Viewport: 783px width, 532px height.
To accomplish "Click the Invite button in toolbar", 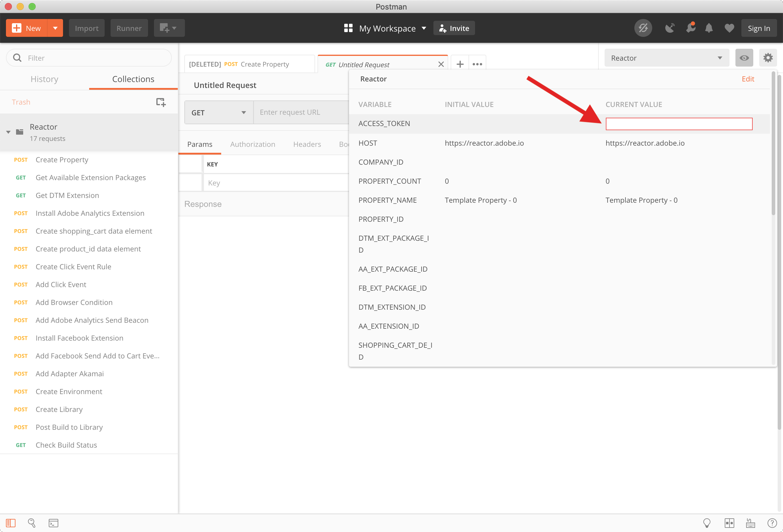I will 454,28.
